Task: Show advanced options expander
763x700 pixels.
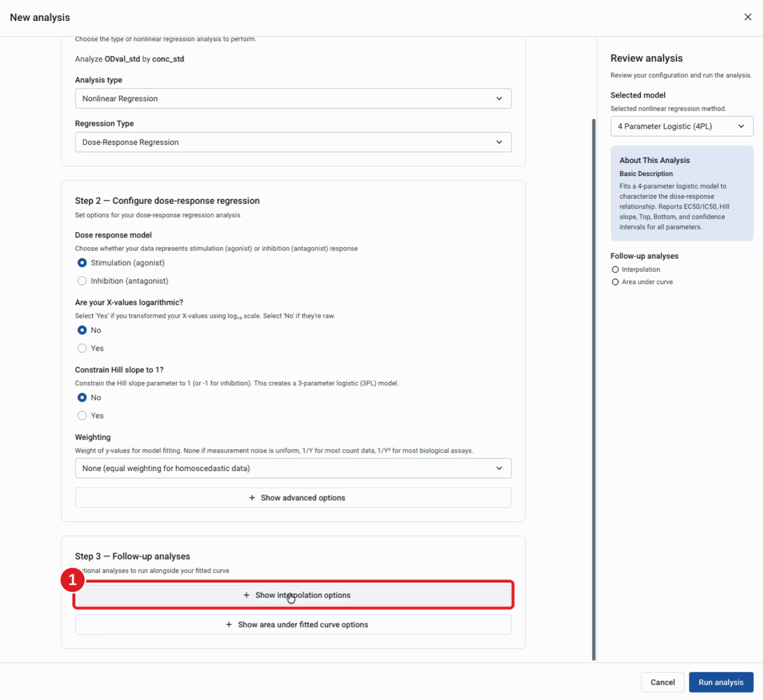Action: (x=293, y=498)
